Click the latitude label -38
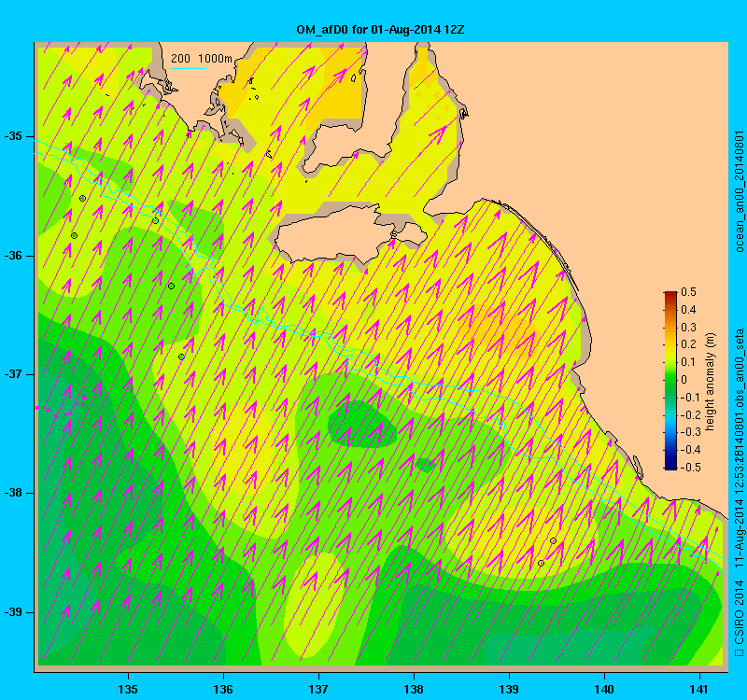This screenshot has height=700, width=747. coord(13,494)
